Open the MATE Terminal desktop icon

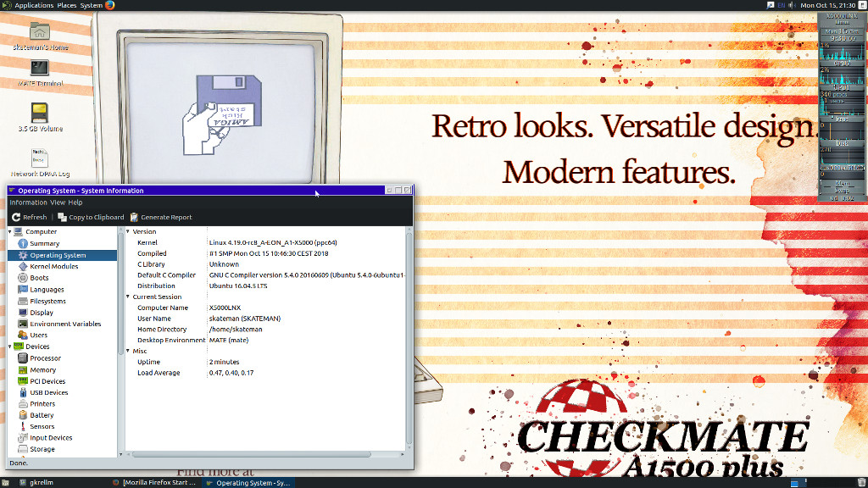coord(39,68)
